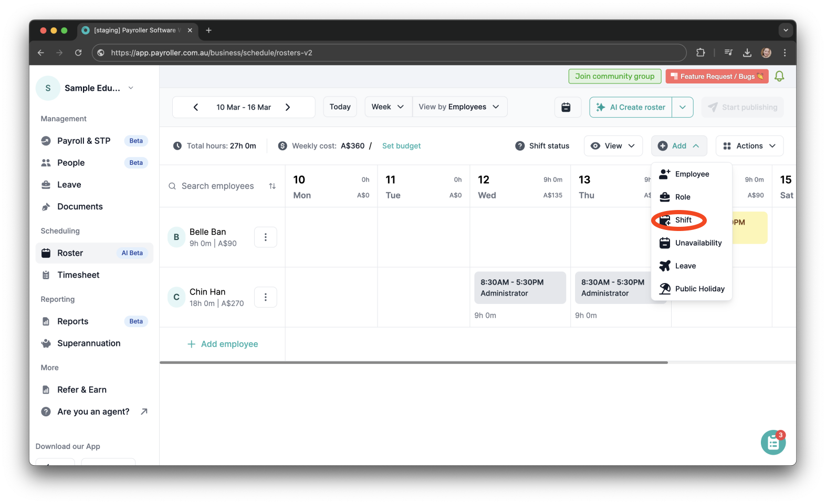Click the horizontal roster scrollbar

(x=414, y=362)
